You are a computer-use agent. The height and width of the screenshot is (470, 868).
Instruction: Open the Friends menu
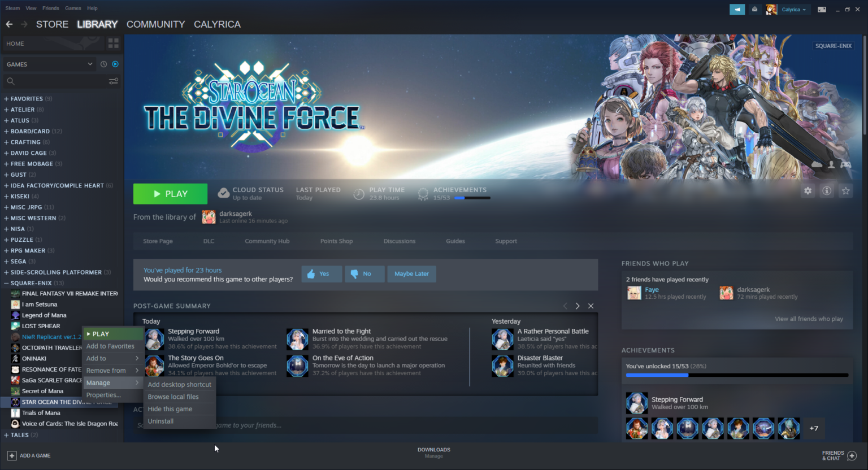(x=50, y=8)
